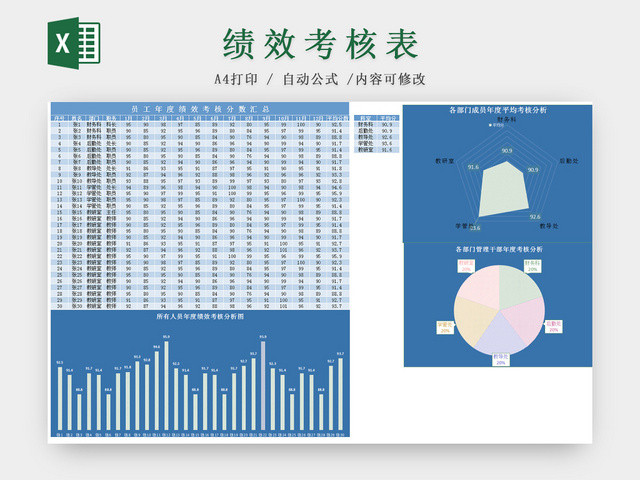Screen dimensions: 640x480
Task: Select the lavender 教导处 pie slice
Action: click(500, 335)
